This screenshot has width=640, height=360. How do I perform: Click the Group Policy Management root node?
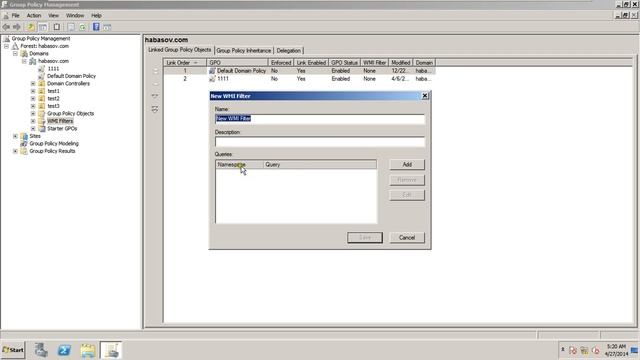coord(41,38)
